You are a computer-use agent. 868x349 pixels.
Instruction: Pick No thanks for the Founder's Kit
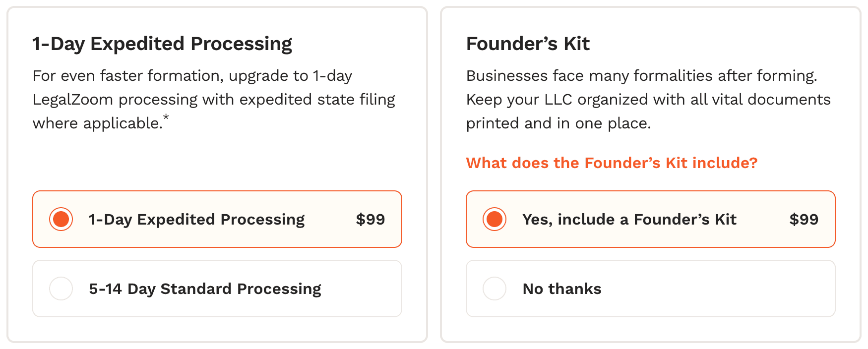[650, 289]
